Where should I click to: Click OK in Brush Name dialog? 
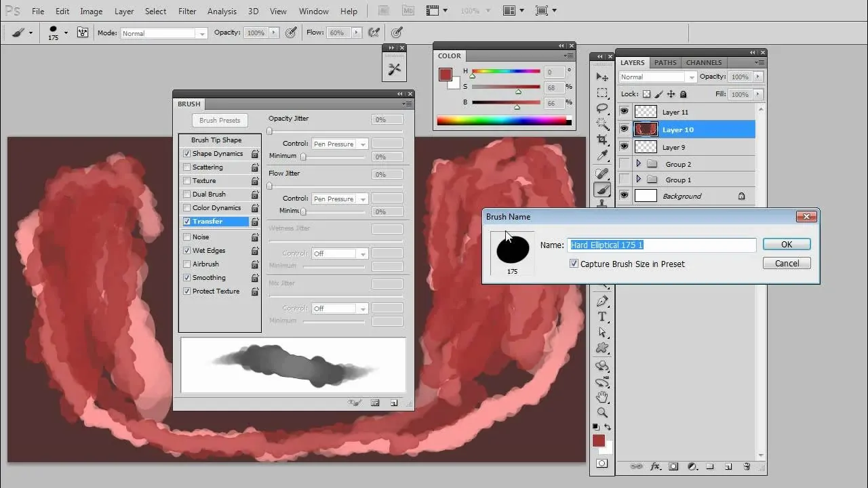click(x=787, y=245)
